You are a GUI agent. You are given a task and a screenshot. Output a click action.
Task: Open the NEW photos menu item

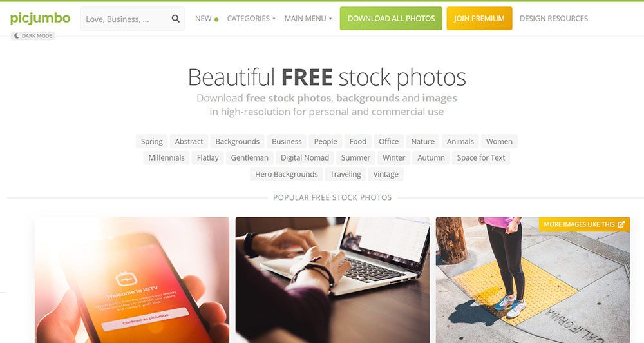click(x=204, y=19)
